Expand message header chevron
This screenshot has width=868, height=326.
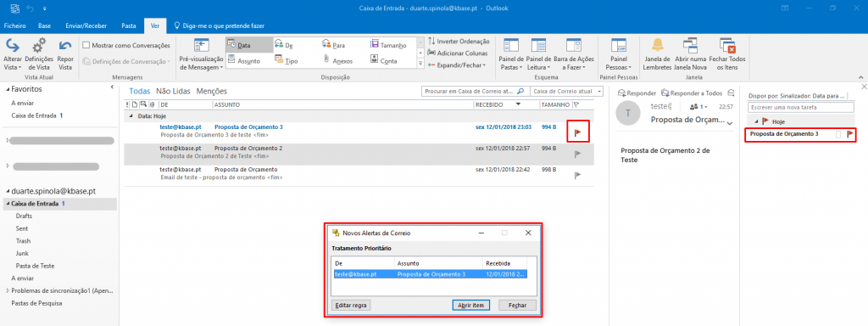[730, 123]
